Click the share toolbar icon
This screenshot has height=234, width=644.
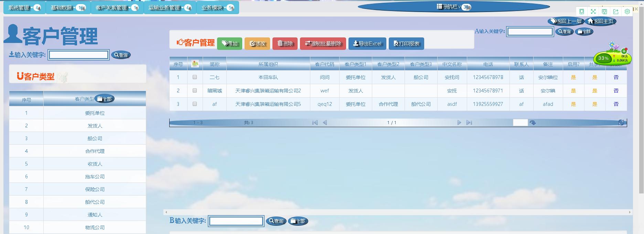tap(616, 11)
